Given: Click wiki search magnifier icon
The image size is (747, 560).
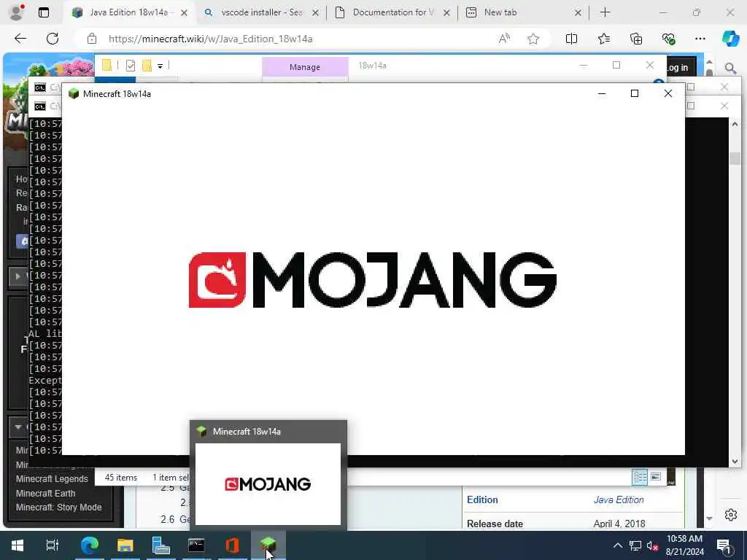Looking at the screenshot, I should tap(730, 69).
